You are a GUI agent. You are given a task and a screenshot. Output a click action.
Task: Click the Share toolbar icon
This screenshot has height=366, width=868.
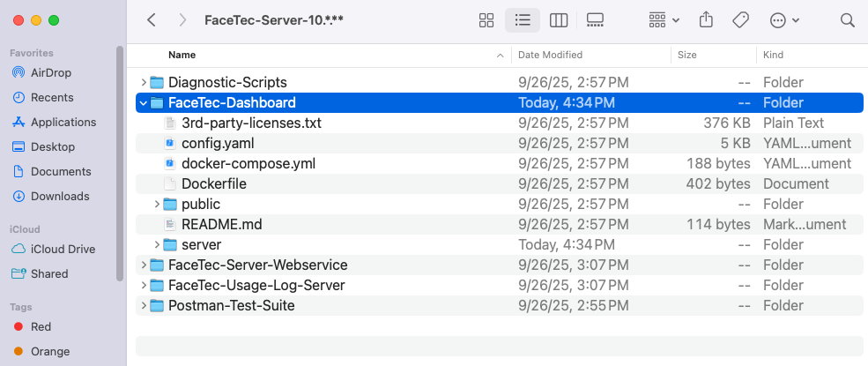point(706,20)
